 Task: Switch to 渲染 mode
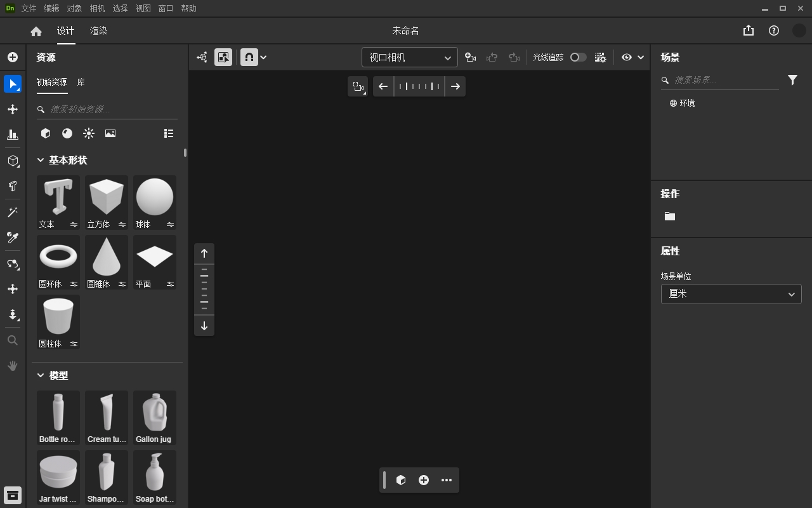pos(98,30)
